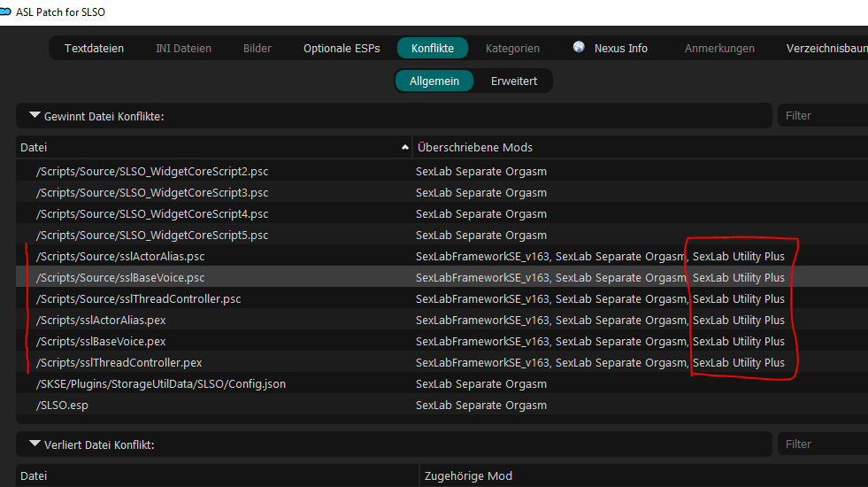
Task: Click the Gewinnt Datei Konflikte filter field
Action: [x=823, y=115]
